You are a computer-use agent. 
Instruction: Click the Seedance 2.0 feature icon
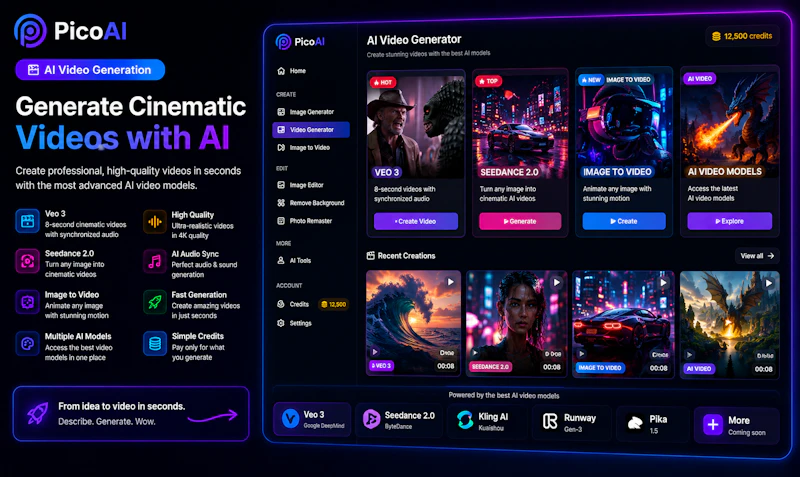[28, 261]
